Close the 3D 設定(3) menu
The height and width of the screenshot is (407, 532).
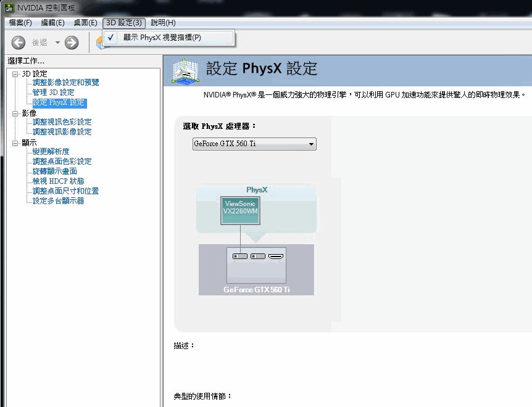(124, 23)
